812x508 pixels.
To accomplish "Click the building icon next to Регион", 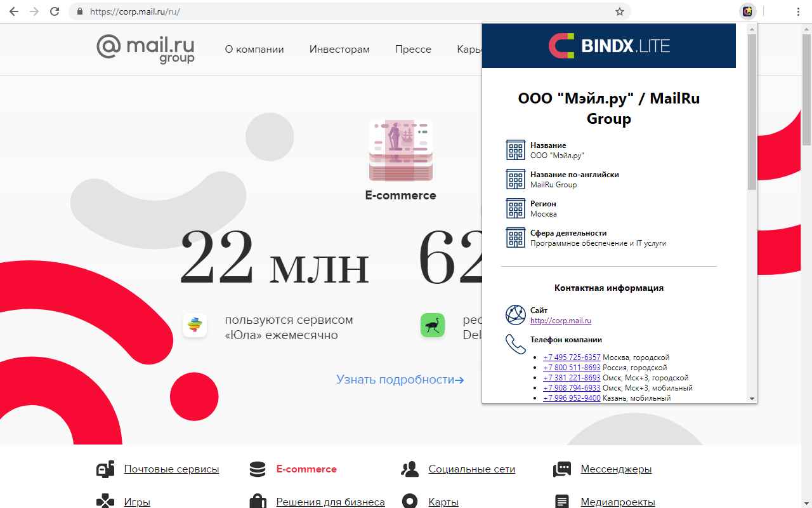I will [x=516, y=208].
